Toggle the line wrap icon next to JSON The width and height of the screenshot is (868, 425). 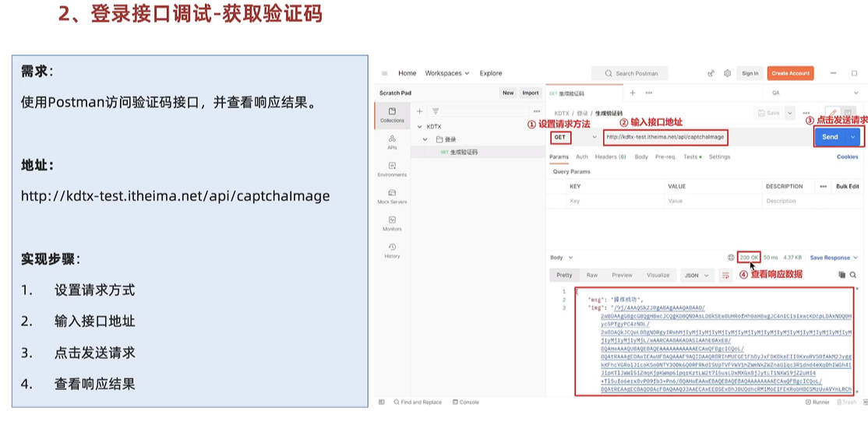tap(725, 276)
